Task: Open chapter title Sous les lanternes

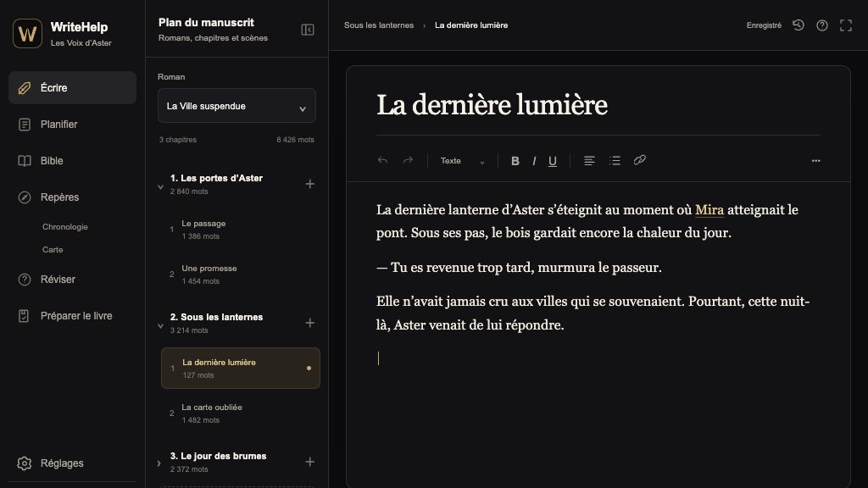Action: (216, 317)
